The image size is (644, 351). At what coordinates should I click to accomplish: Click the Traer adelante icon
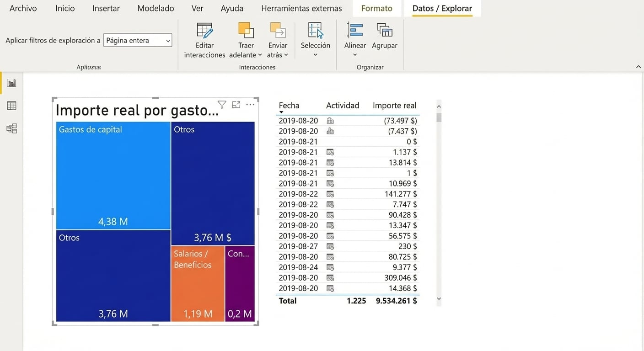coord(246,30)
